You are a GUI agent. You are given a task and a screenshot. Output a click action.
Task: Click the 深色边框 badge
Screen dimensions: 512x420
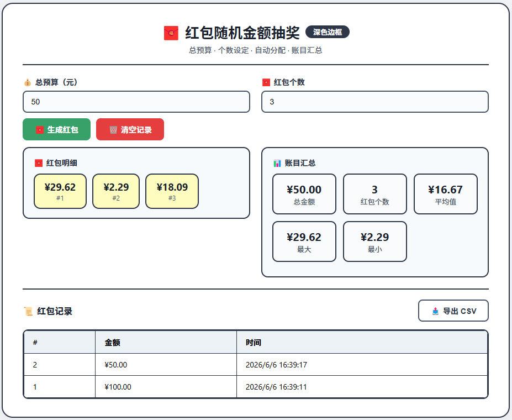coord(328,32)
